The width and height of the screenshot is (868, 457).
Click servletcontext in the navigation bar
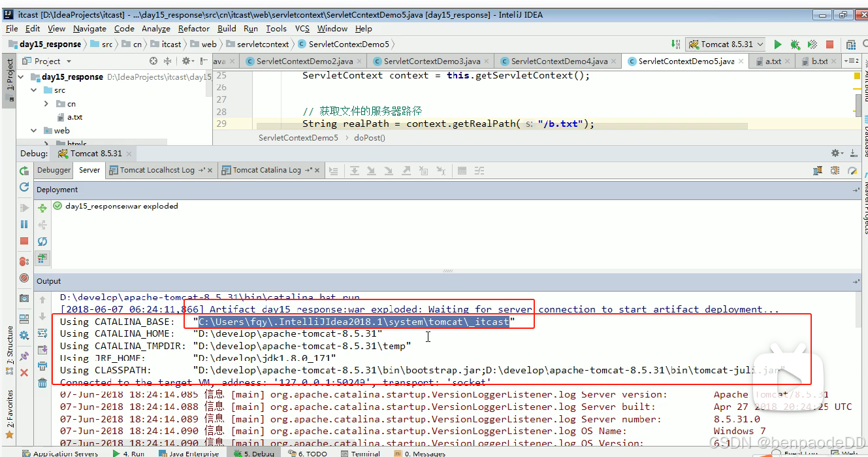[257, 44]
